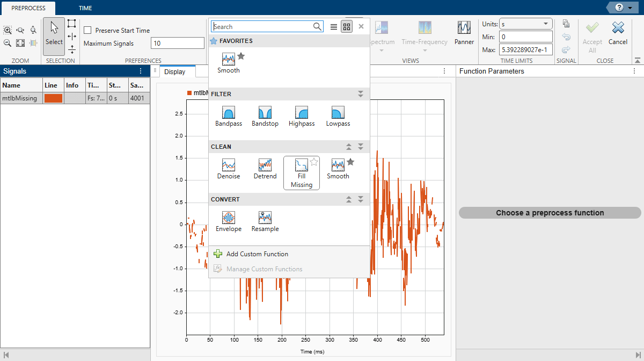Open the Signals panel options menu
The height and width of the screenshot is (361, 644).
141,71
